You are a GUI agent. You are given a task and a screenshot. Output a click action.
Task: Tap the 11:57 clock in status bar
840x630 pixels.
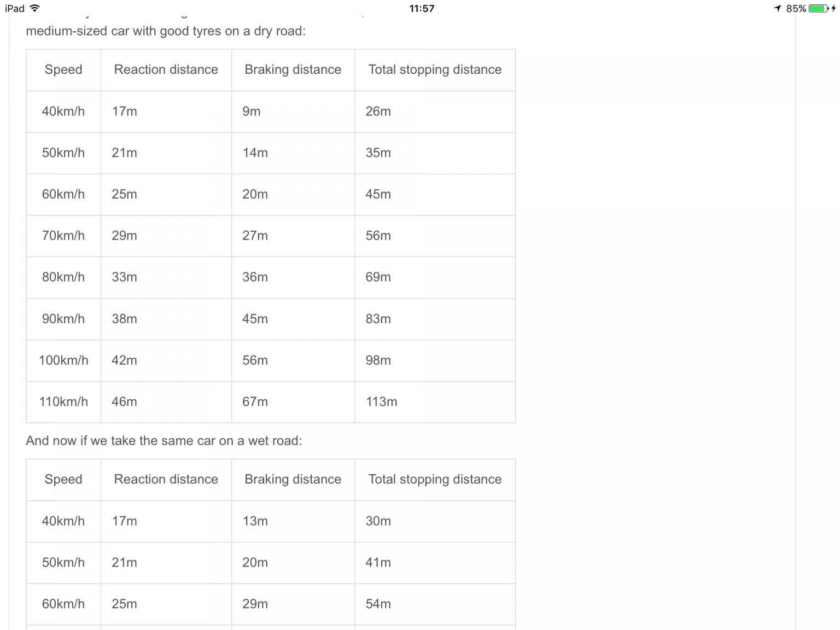coord(422,8)
